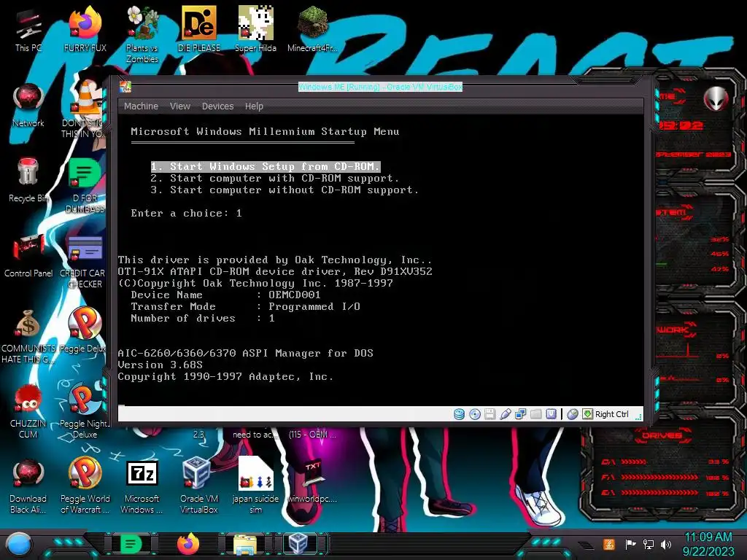Switch to VirtualBox taskbar button
The image size is (747, 560).
299,544
